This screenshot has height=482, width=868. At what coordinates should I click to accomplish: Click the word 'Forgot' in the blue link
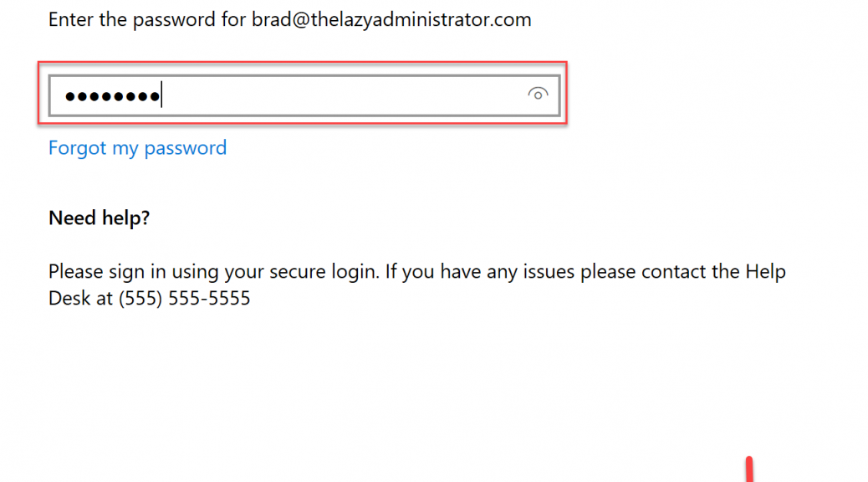coord(77,148)
